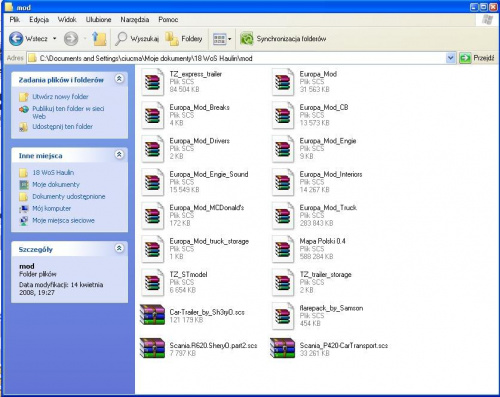Open Dokumenty udostępnione link
Viewport: 500px width, 397px height.
(68, 197)
